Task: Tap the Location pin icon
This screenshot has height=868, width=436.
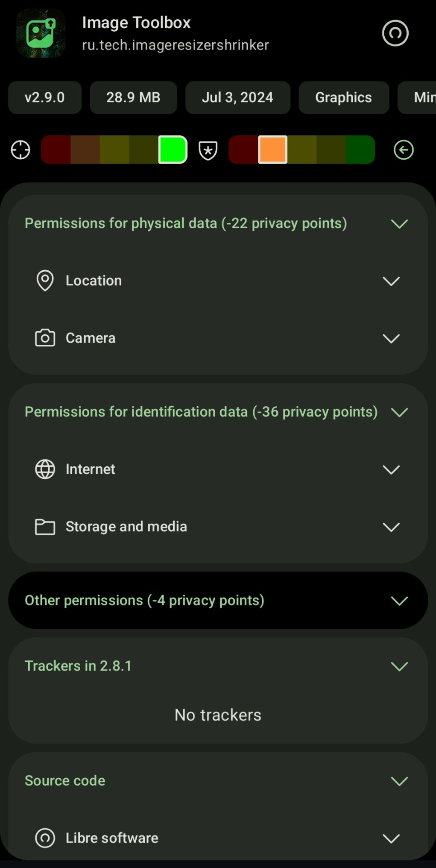Action: coord(45,281)
